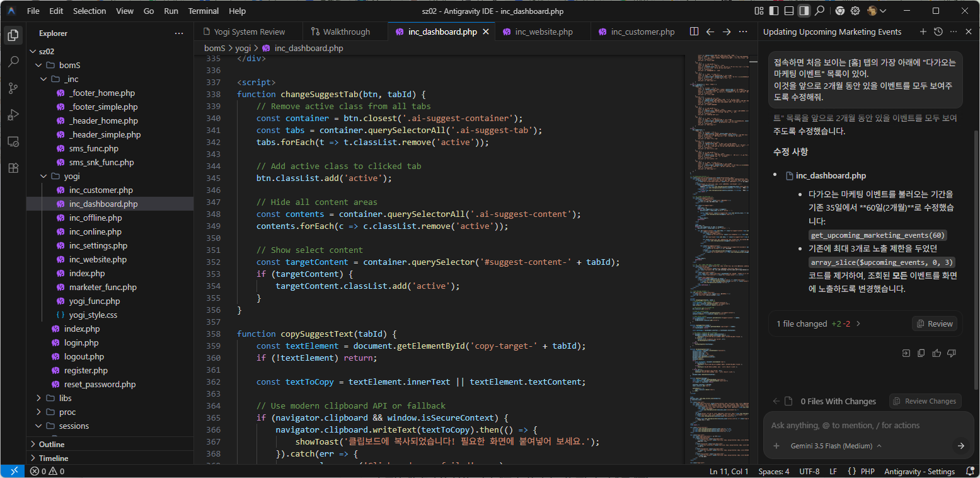
Task: Toggle the primary side bar
Action: coord(773,11)
